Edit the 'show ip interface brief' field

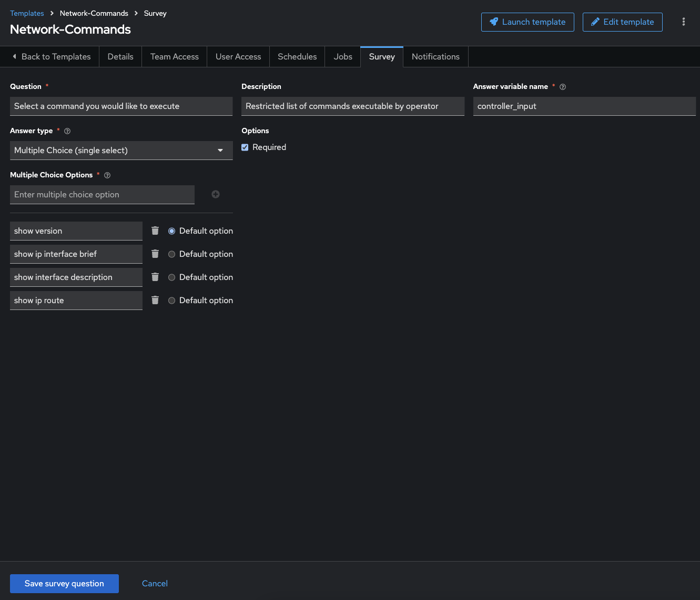point(76,254)
